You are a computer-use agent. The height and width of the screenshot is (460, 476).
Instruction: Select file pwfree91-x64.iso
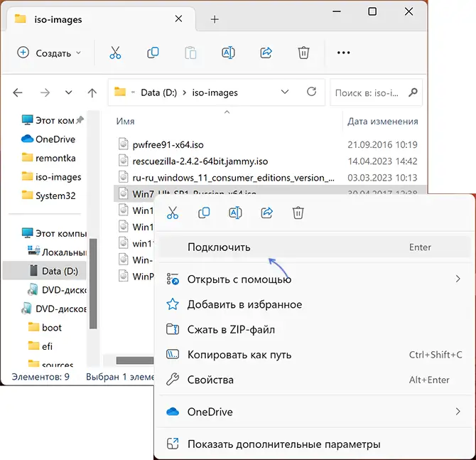coord(168,144)
